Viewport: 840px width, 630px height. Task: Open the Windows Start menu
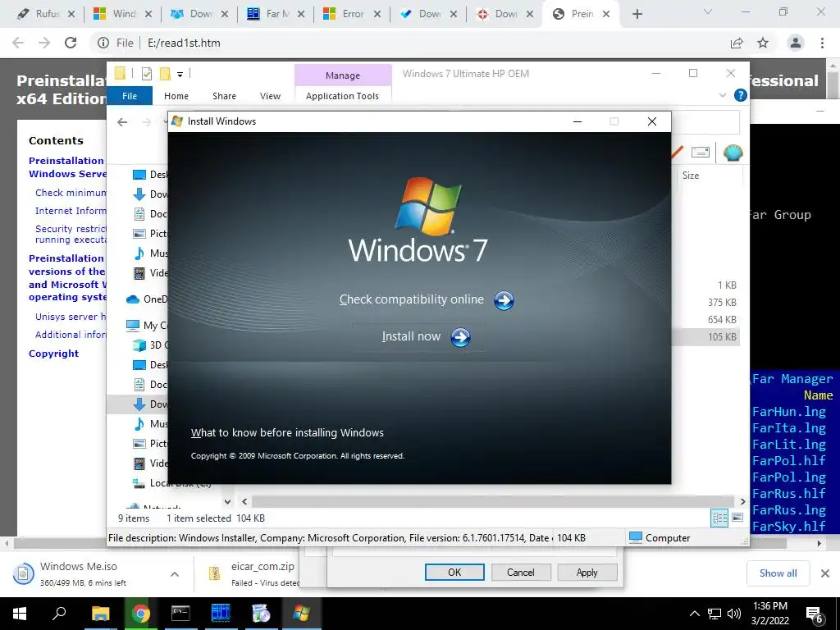tap(20, 614)
